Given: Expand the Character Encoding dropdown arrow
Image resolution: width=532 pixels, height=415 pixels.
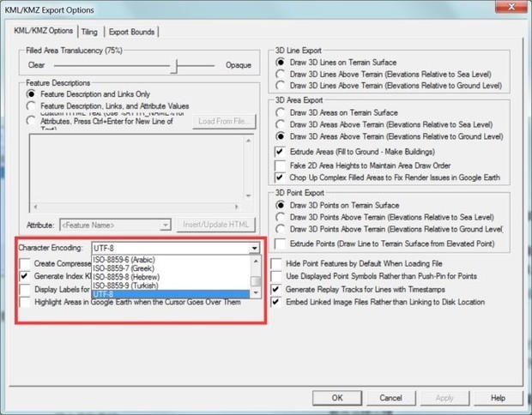Looking at the screenshot, I should pos(255,248).
